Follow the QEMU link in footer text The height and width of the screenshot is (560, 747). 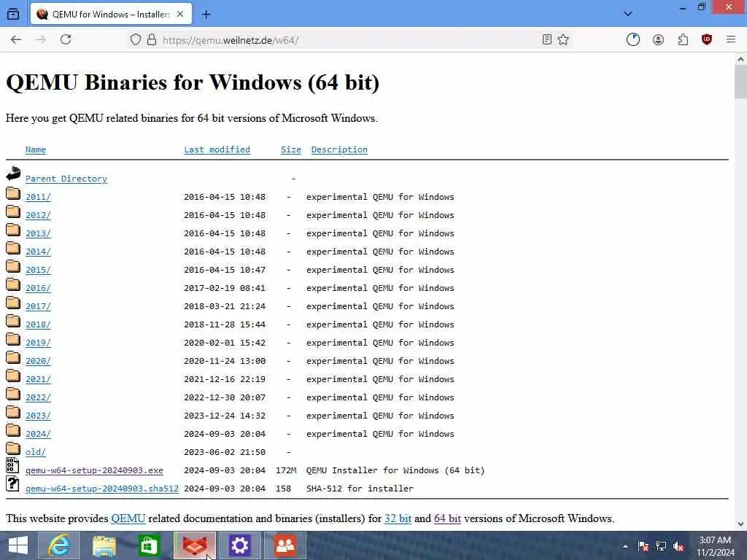tap(128, 518)
